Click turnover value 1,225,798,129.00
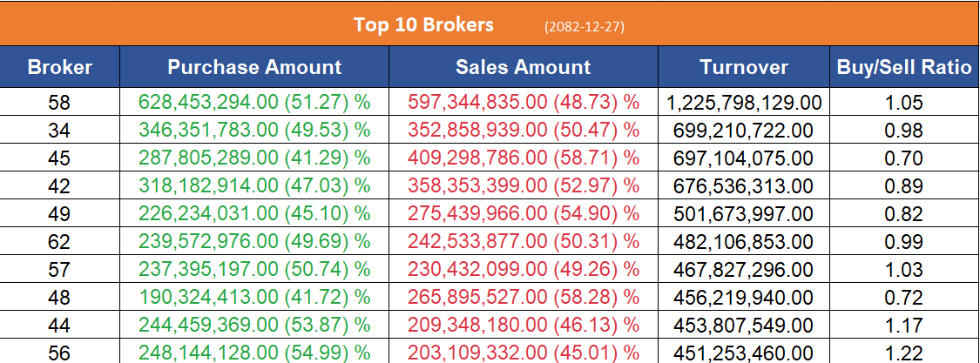The height and width of the screenshot is (363, 980). click(744, 103)
